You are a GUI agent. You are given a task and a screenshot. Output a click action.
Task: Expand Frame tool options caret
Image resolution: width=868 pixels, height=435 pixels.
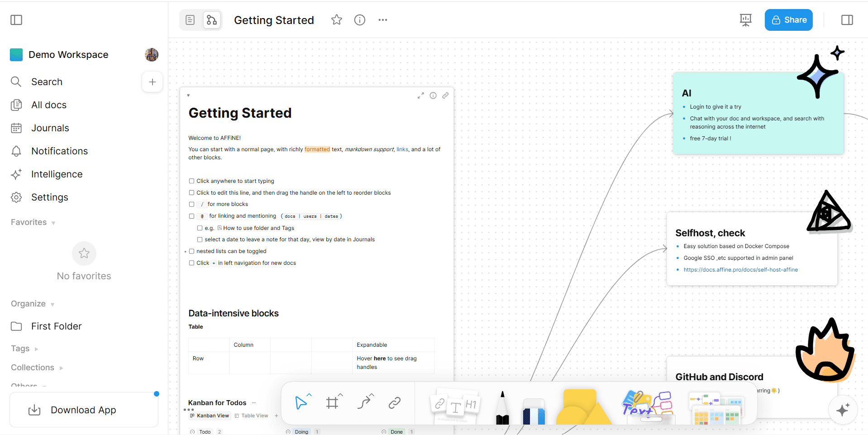click(341, 395)
